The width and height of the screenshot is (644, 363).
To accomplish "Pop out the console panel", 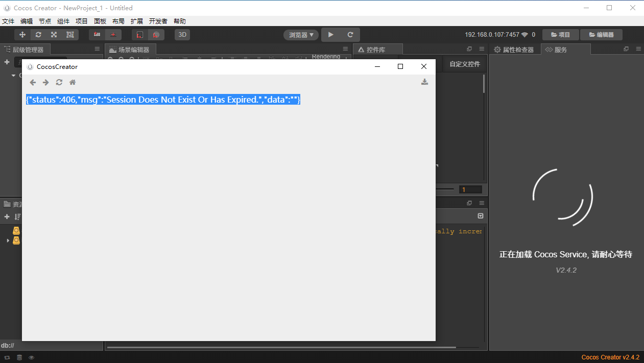I will click(469, 203).
